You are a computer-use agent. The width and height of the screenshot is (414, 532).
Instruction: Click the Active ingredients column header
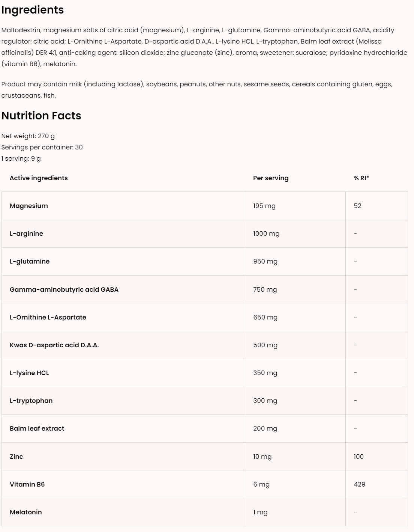39,178
